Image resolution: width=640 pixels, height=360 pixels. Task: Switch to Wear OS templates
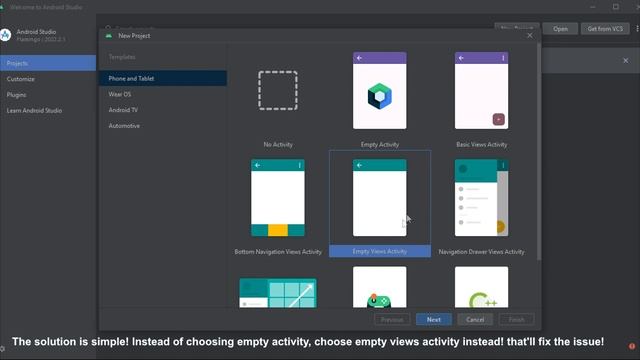pos(163,94)
